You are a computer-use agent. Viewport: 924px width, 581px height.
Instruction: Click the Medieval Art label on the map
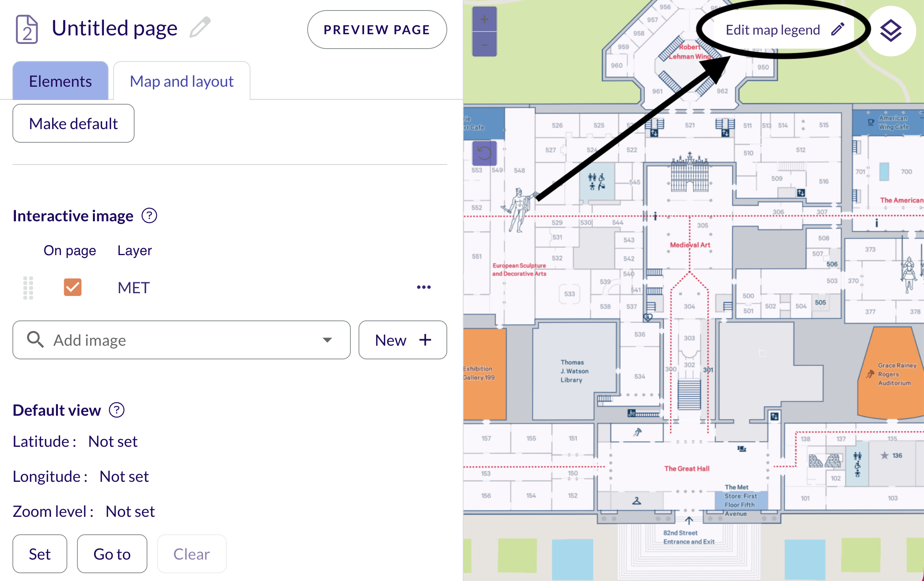(x=690, y=245)
